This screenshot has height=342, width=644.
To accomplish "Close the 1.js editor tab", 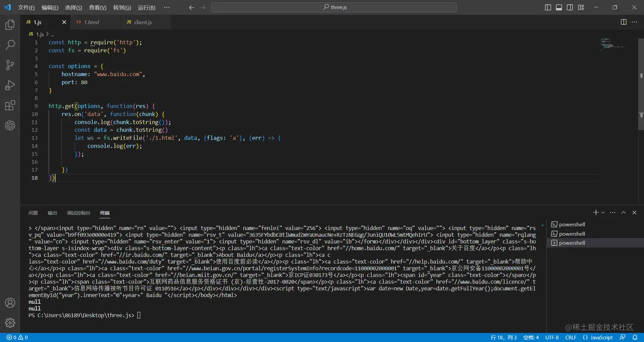I will pos(64,22).
